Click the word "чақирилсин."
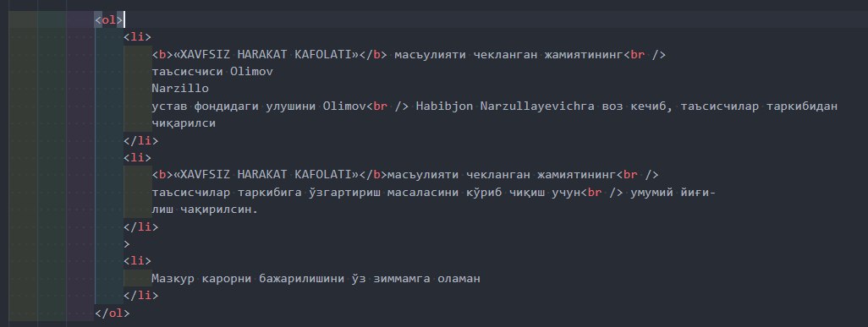The height and width of the screenshot is (327, 868). pyautogui.click(x=218, y=210)
